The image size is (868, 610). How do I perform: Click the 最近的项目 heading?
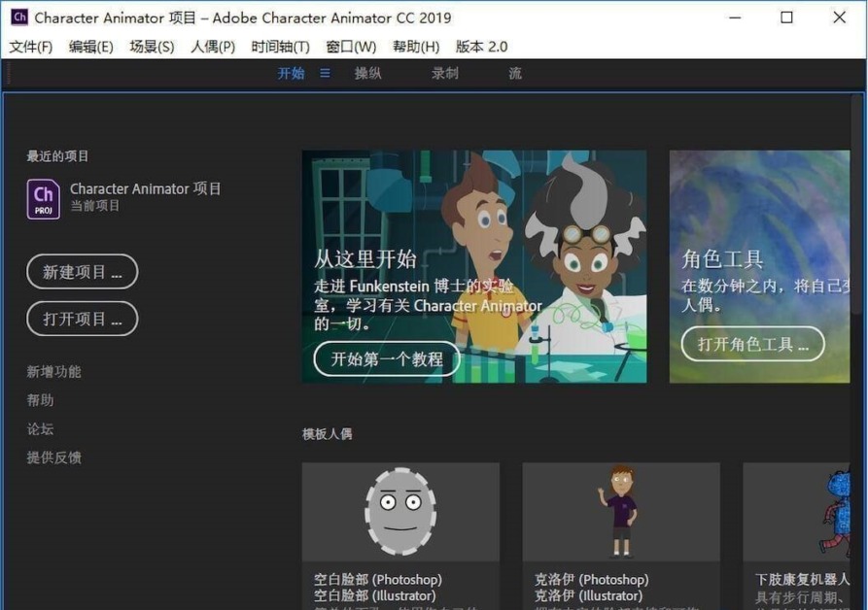(x=57, y=156)
